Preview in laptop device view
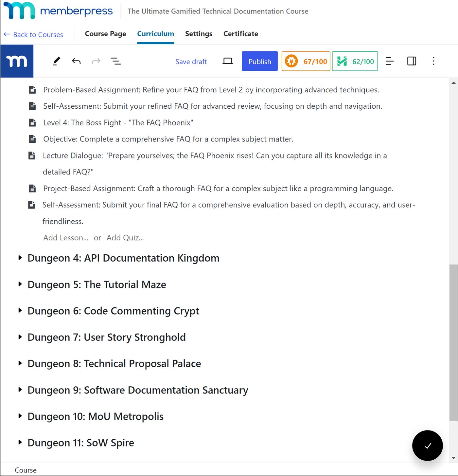The width and height of the screenshot is (458, 476). pos(228,61)
